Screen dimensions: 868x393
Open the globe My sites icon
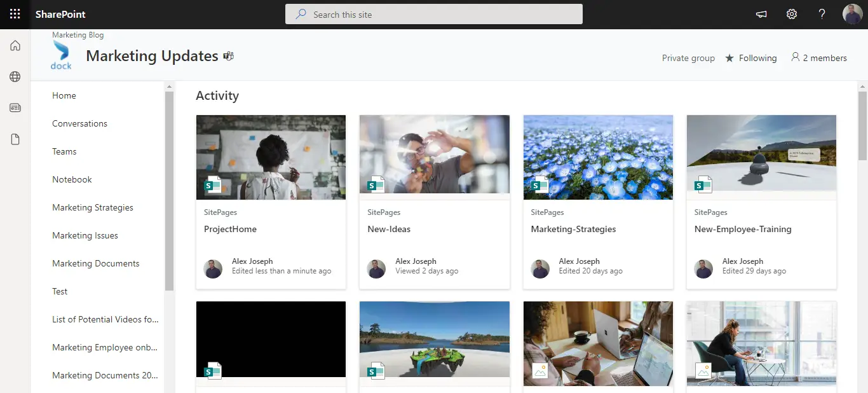[15, 77]
